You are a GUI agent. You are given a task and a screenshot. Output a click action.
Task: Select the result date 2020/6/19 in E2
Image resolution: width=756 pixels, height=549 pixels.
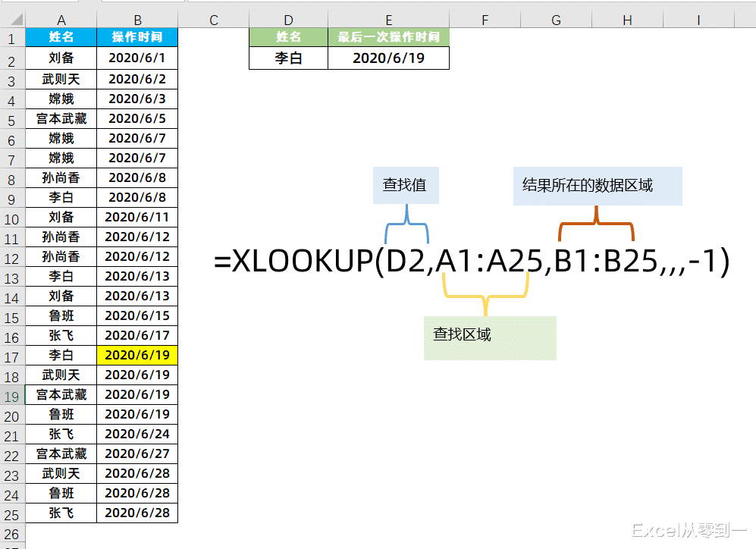point(388,58)
